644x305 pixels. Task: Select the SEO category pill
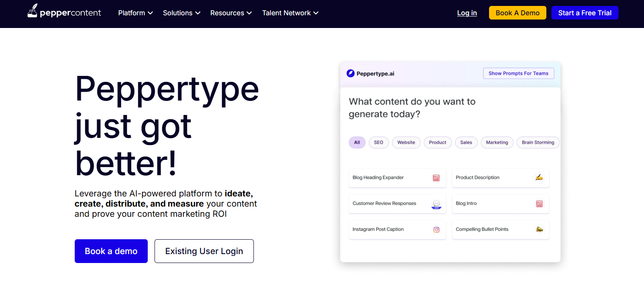click(x=379, y=143)
